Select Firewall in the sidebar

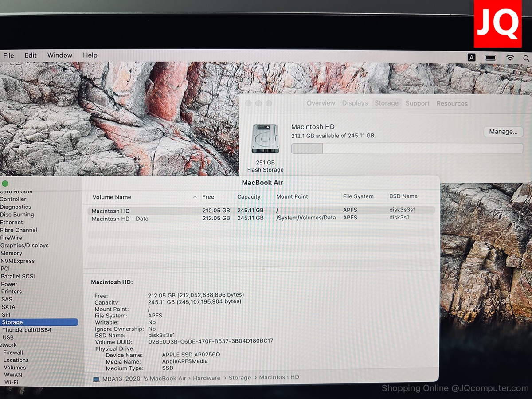click(x=13, y=352)
